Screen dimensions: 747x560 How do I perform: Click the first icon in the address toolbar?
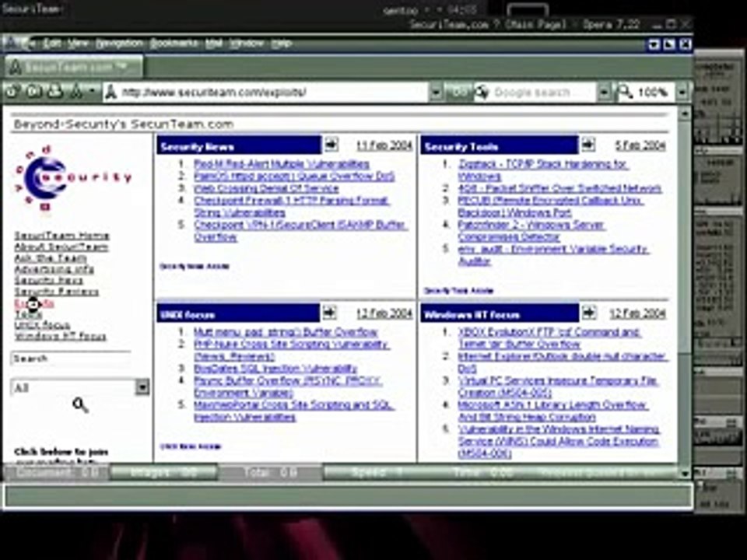coord(12,90)
